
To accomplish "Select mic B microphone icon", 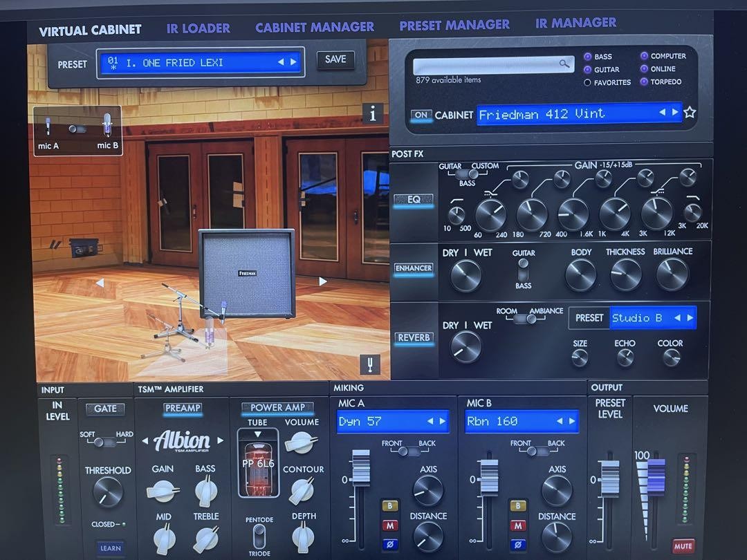I will point(107,124).
